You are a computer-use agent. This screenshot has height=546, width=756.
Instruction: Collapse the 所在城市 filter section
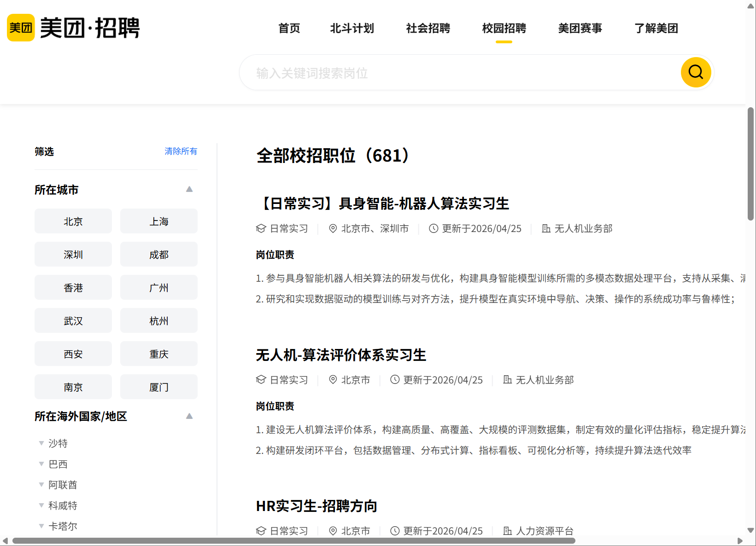click(189, 189)
